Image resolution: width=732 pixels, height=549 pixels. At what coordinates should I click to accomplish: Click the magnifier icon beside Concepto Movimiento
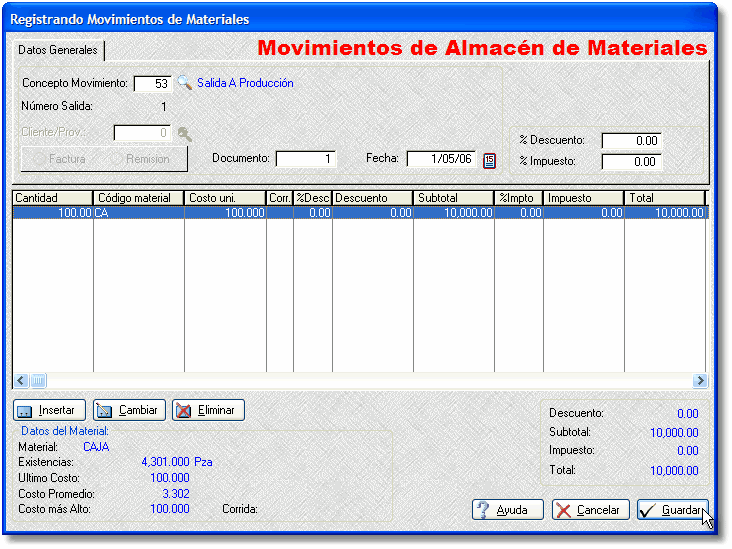pyautogui.click(x=184, y=84)
